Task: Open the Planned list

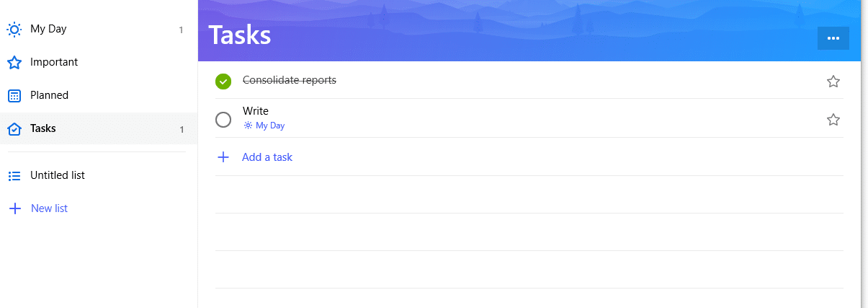Action: pos(99,95)
